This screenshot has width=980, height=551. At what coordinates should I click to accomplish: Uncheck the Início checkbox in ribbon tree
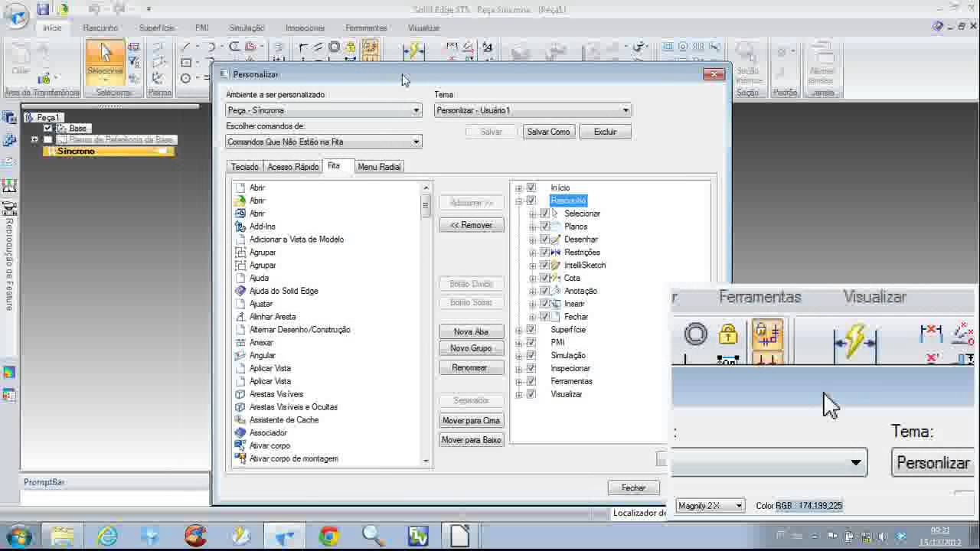click(531, 187)
